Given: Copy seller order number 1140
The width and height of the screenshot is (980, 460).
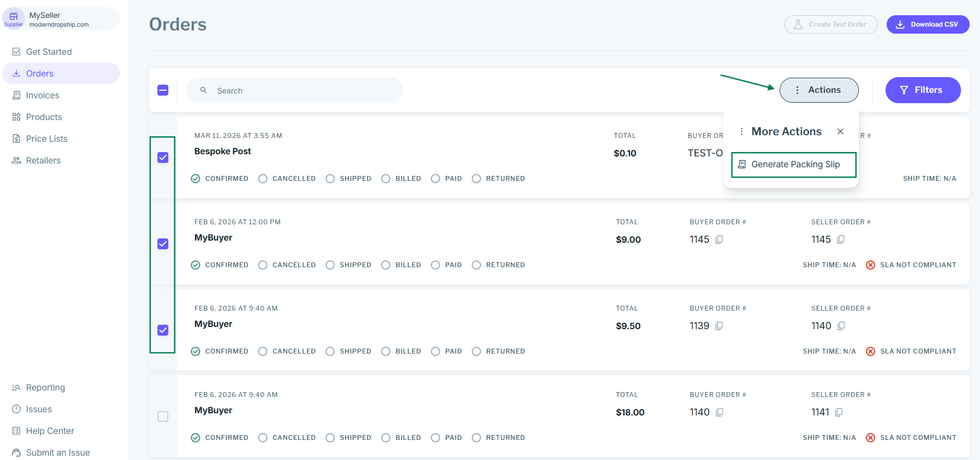Looking at the screenshot, I should tap(841, 326).
